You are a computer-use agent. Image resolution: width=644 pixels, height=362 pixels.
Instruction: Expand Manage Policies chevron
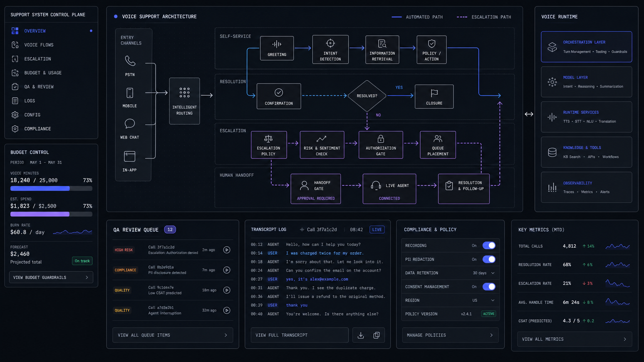point(491,335)
